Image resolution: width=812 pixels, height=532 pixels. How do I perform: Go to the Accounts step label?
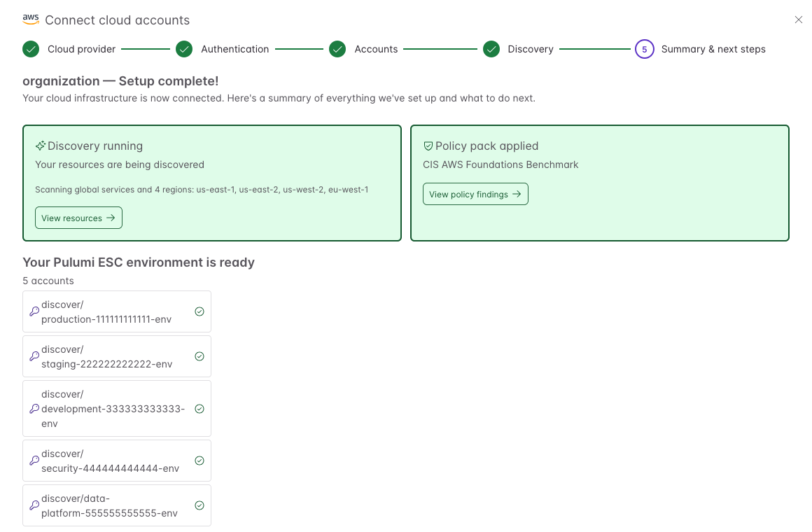tap(376, 49)
